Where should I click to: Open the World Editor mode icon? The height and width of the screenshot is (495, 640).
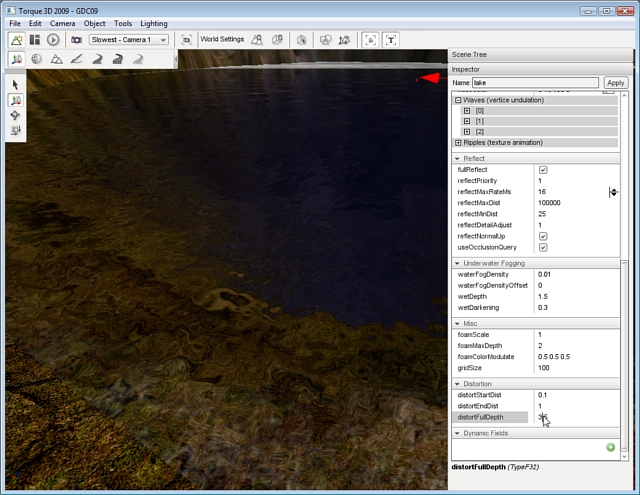(x=16, y=40)
